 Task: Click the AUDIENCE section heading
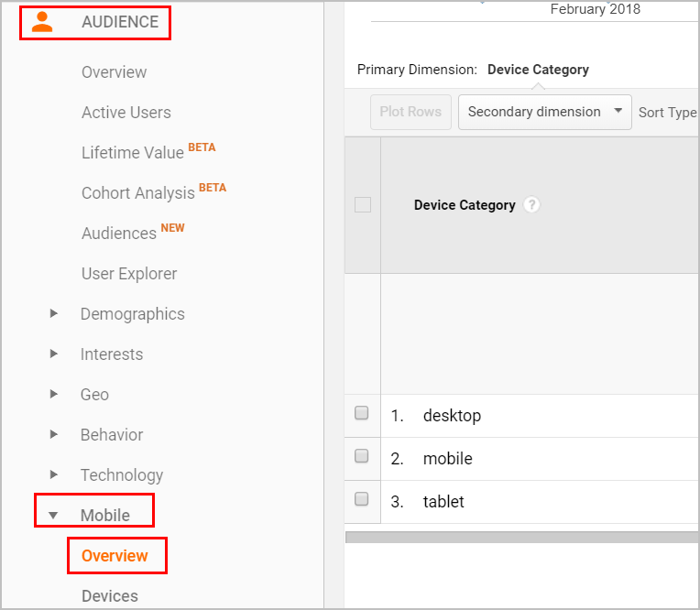(120, 22)
